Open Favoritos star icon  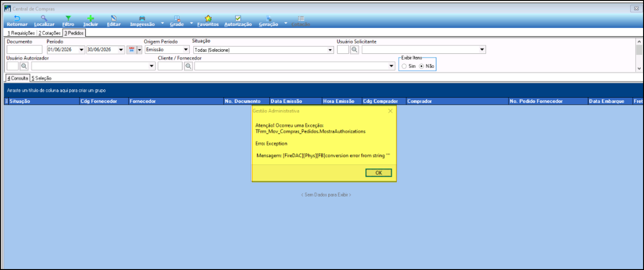pyautogui.click(x=208, y=18)
